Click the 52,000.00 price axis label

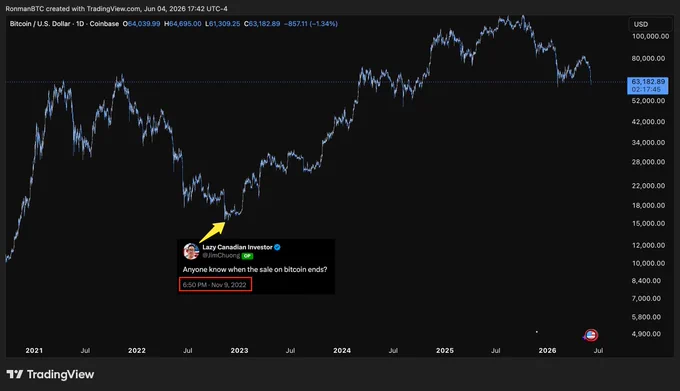click(648, 101)
